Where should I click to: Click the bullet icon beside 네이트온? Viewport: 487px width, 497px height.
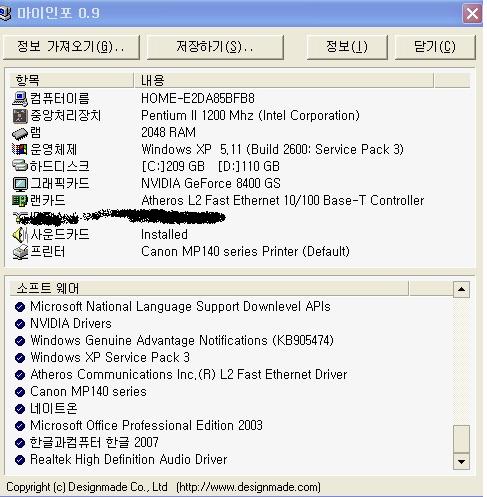(20, 409)
